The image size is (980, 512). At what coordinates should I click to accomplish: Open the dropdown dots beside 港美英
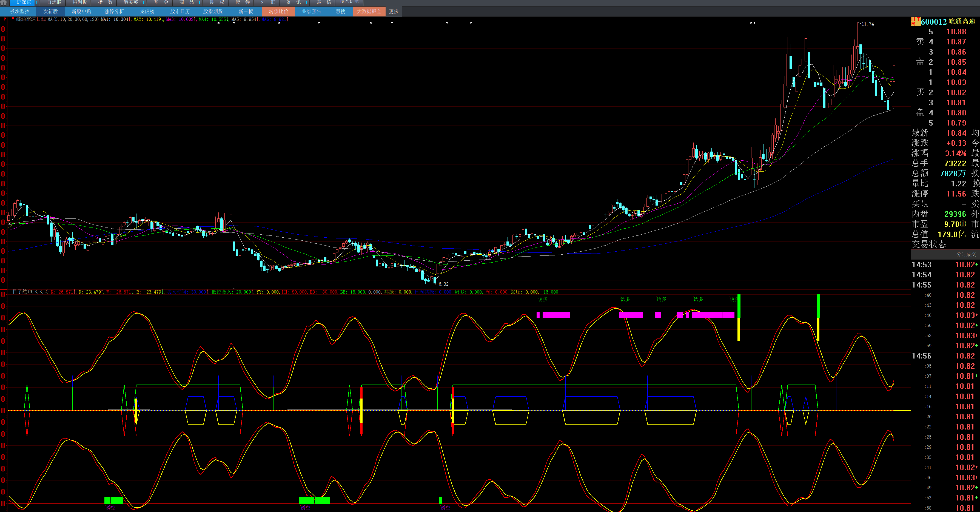144,2
